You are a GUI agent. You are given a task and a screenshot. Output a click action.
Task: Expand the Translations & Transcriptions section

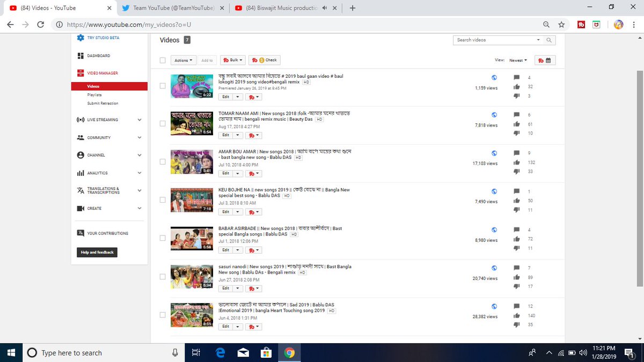[x=139, y=190]
